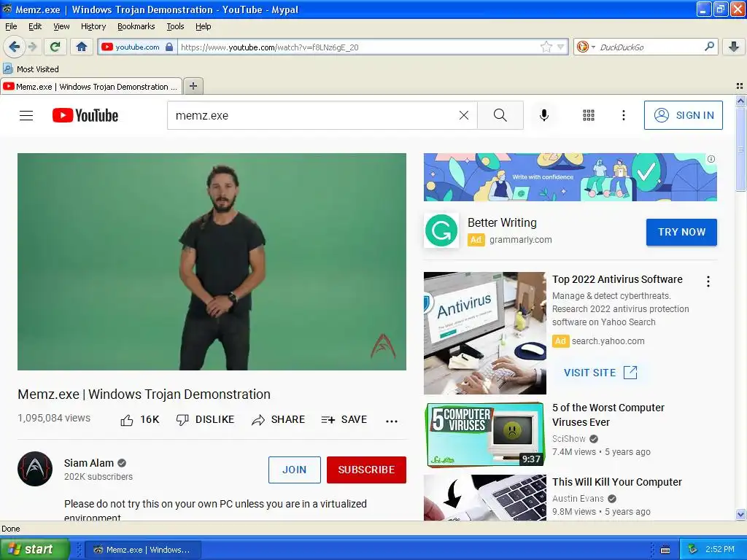The image size is (747, 560).
Task: Bookmark this page with the star icon
Action: tap(546, 47)
